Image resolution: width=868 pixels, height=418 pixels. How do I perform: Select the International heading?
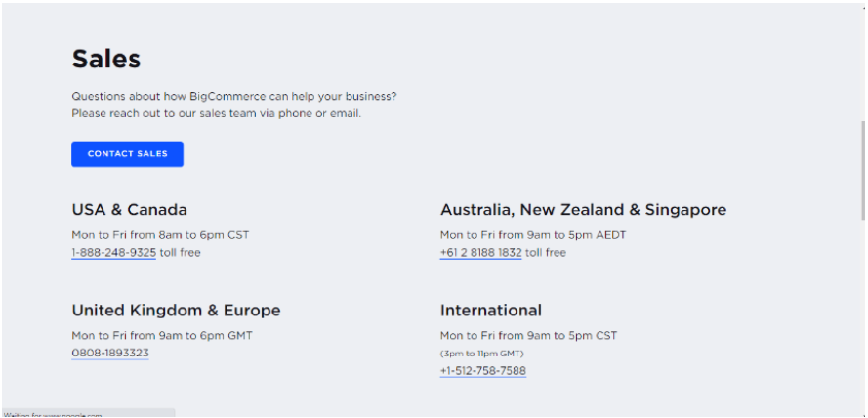coord(490,310)
